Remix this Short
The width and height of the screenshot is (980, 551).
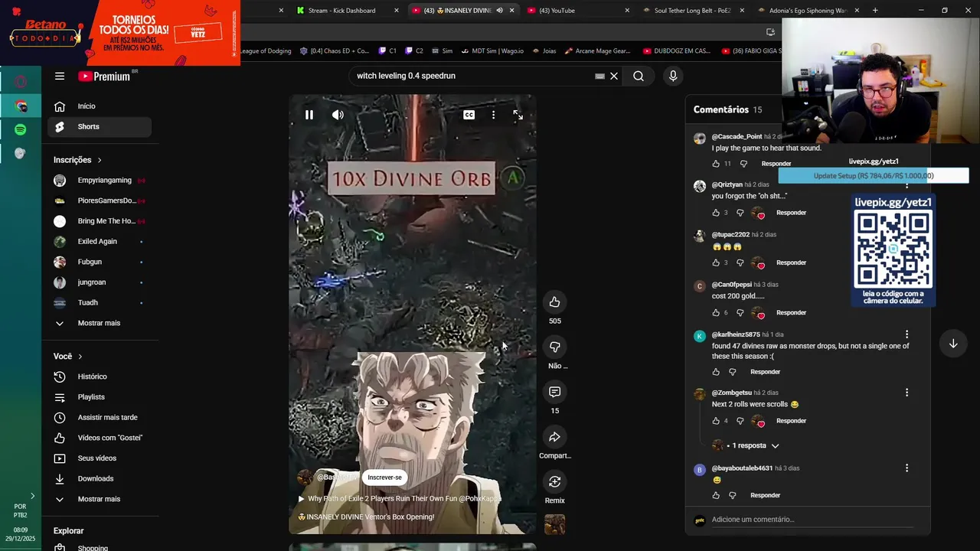554,481
